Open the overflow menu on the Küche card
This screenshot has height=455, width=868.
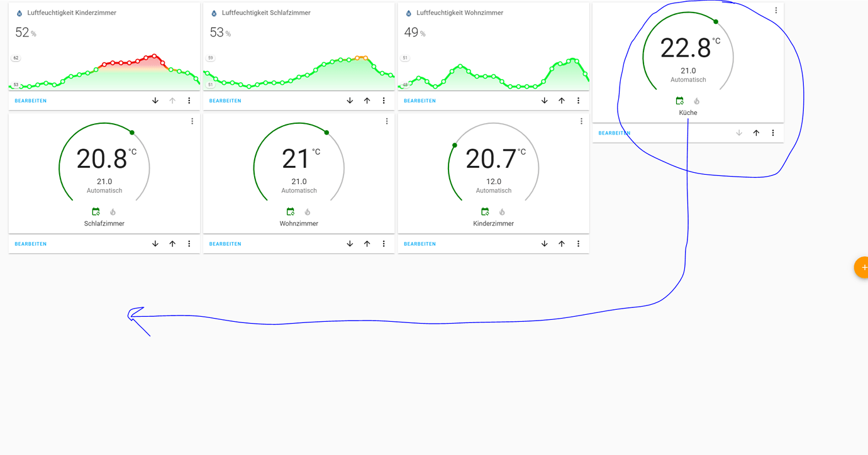(776, 10)
